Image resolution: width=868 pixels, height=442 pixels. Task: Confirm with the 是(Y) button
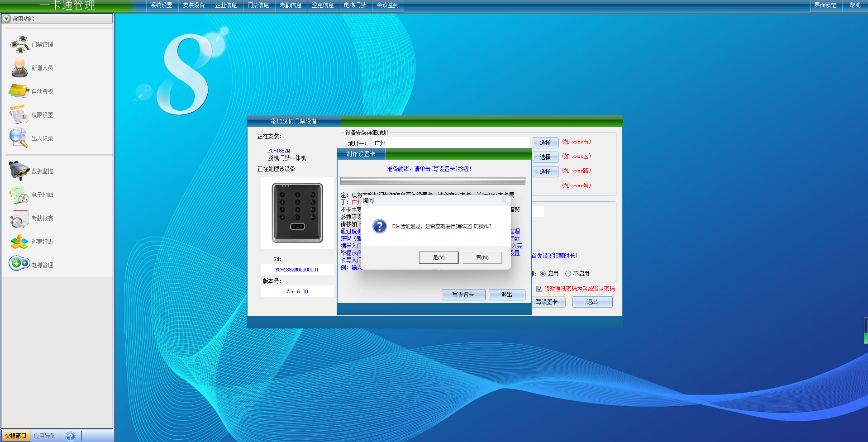click(439, 257)
